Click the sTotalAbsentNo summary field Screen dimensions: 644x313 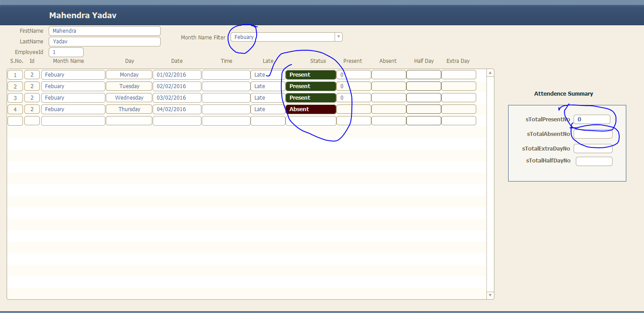(593, 134)
